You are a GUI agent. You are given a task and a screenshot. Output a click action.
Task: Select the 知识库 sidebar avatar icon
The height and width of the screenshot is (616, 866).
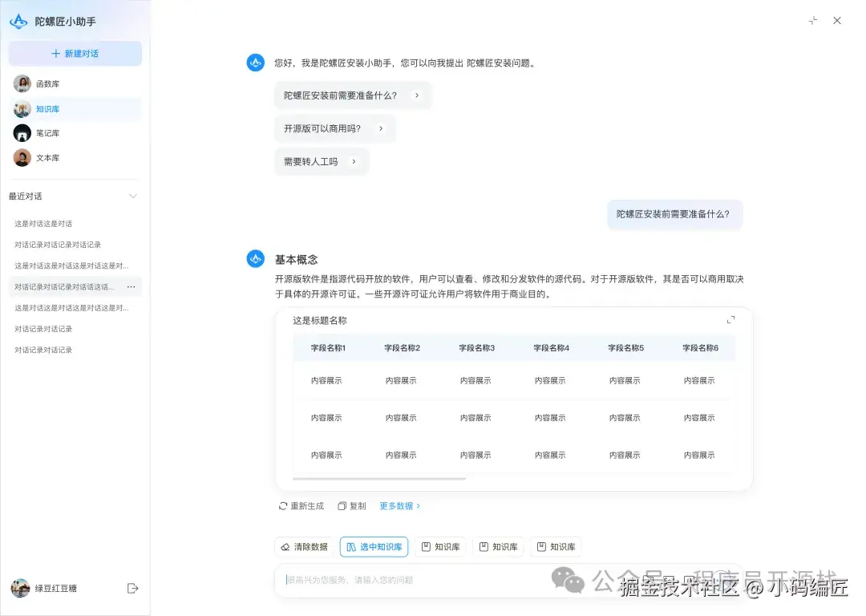22,108
